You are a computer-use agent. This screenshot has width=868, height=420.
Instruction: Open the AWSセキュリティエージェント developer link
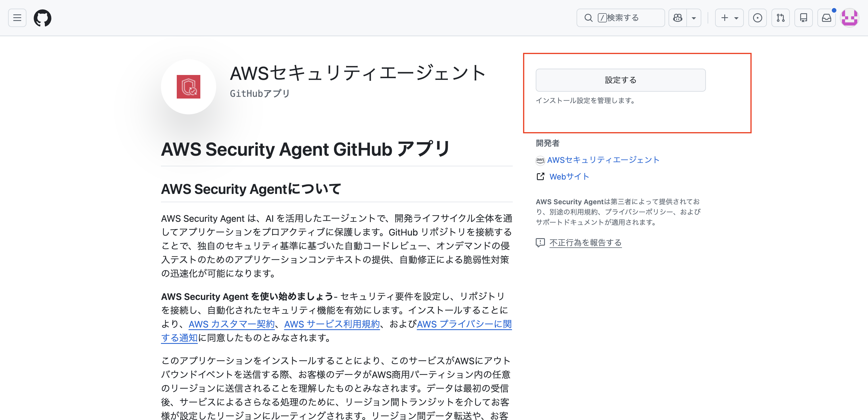coord(603,160)
